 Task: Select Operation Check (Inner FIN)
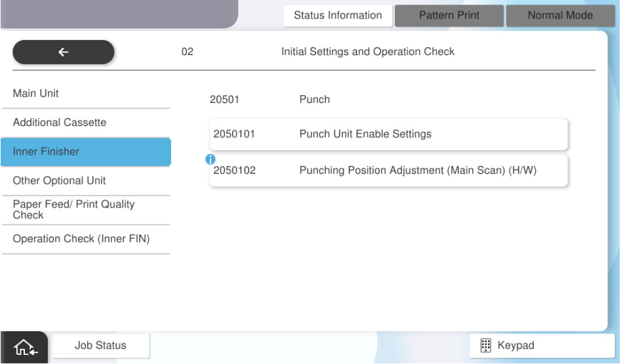85,239
